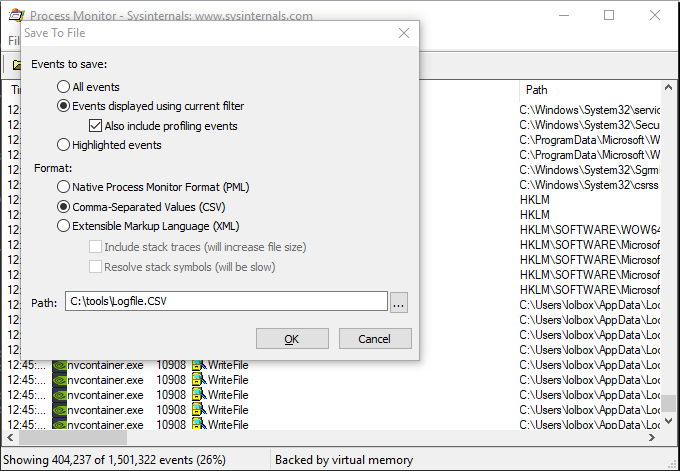Click the horizontal scrollbar right arrow
The image size is (680, 471).
[x=651, y=438]
